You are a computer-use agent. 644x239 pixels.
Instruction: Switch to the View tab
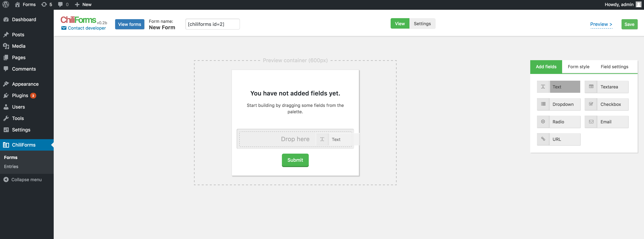pos(400,24)
